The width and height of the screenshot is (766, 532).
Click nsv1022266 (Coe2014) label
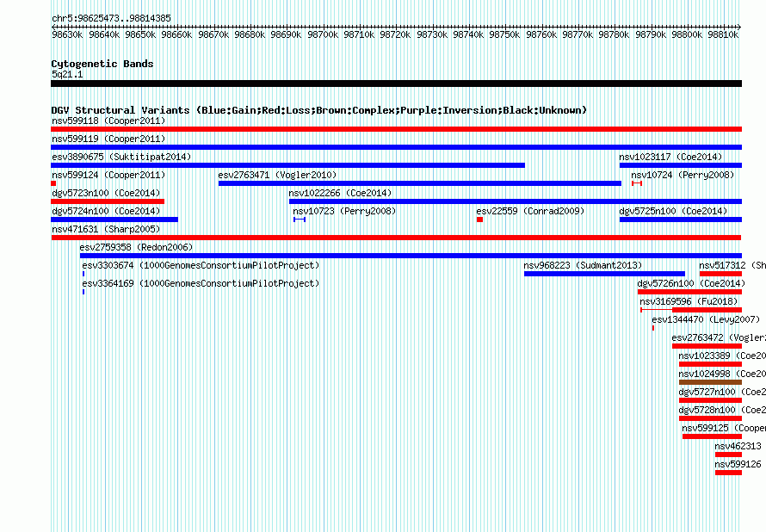pos(340,193)
